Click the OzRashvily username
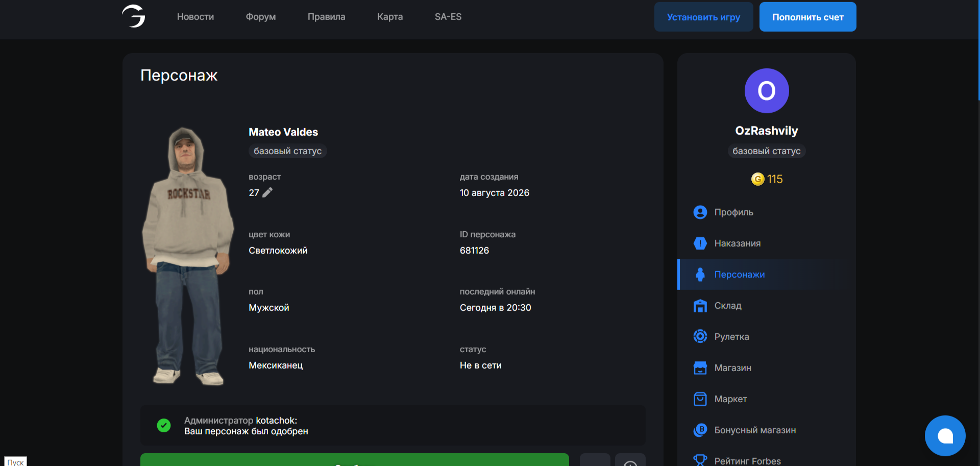This screenshot has width=980, height=466. 767,131
